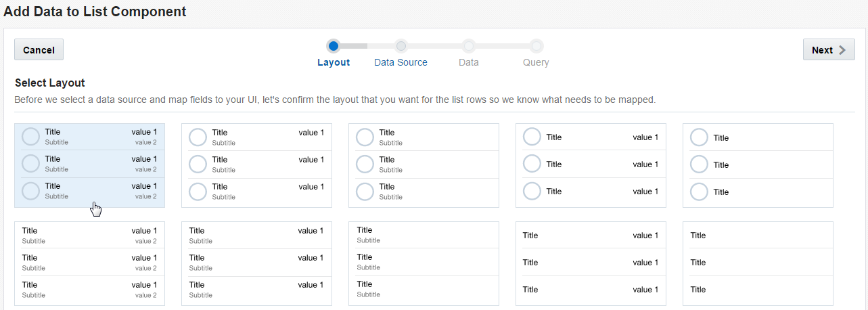Click the Next button chevron arrow
The image size is (868, 310).
(842, 50)
